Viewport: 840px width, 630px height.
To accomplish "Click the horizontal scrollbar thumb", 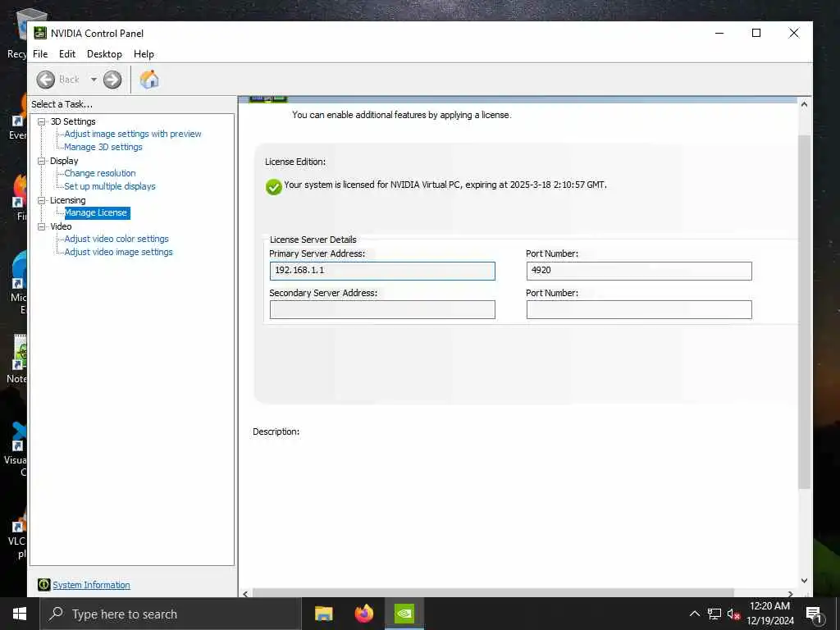I will pyautogui.click(x=493, y=593).
